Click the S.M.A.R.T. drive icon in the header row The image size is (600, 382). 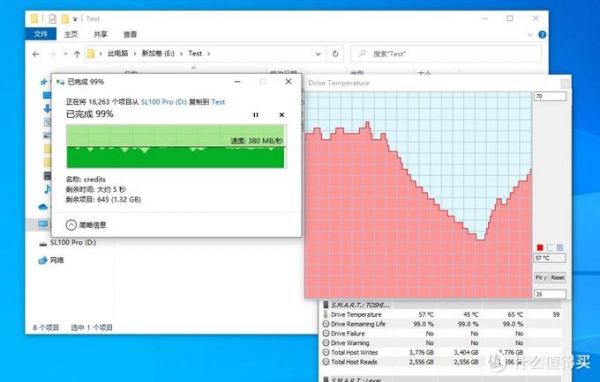(326, 305)
